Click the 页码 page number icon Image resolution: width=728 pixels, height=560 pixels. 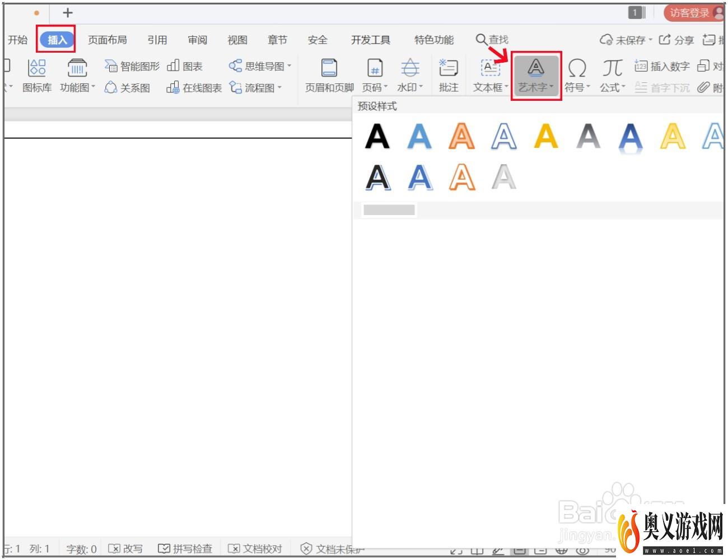tap(375, 68)
